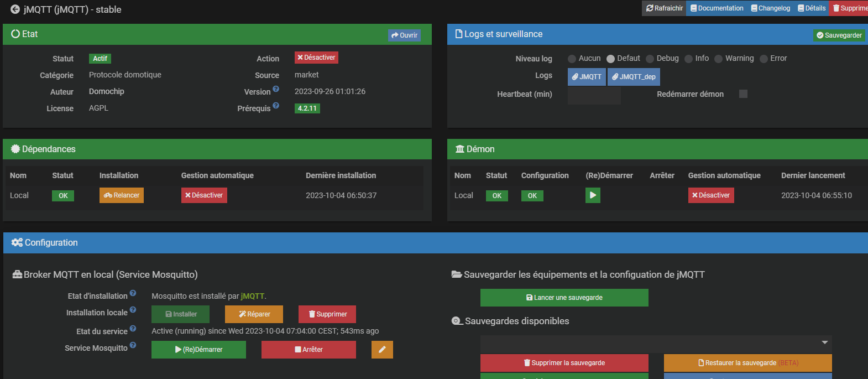The width and height of the screenshot is (868, 379).
Task: Open the JMQTT log file
Action: coord(587,77)
